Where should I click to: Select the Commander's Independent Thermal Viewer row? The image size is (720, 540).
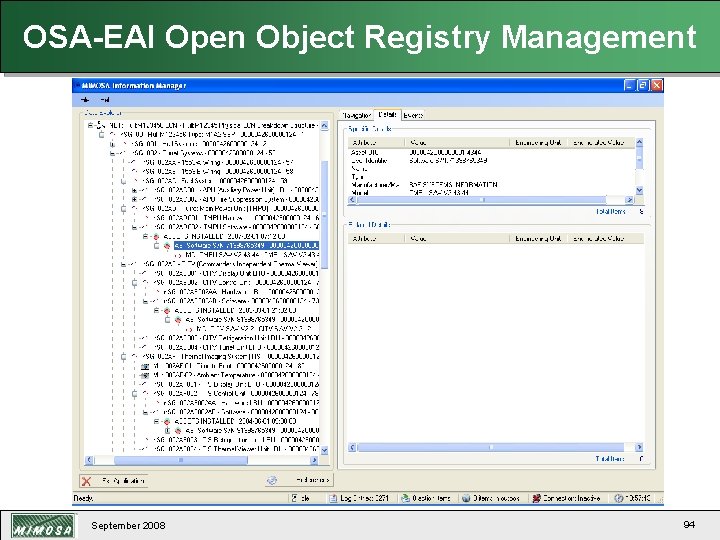point(230,264)
